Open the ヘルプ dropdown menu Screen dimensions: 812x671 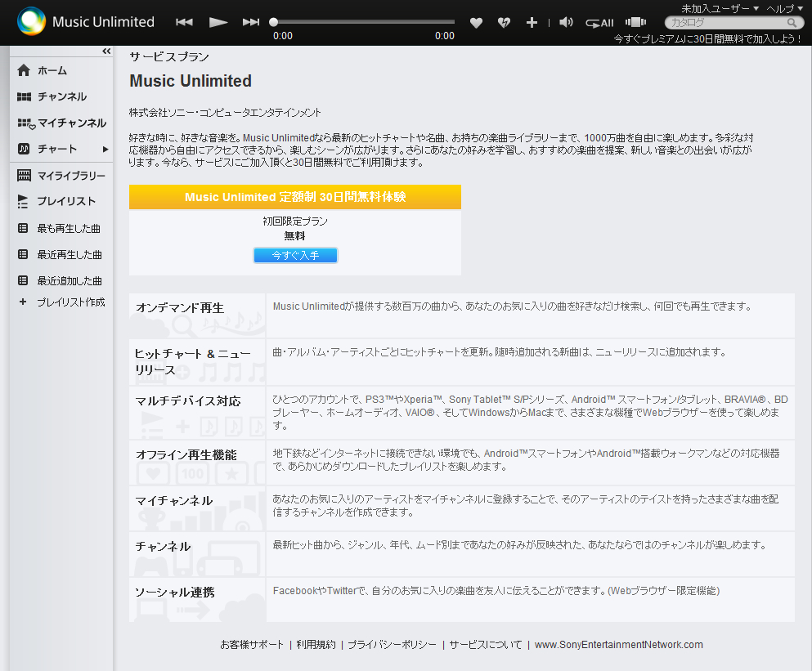click(x=784, y=8)
